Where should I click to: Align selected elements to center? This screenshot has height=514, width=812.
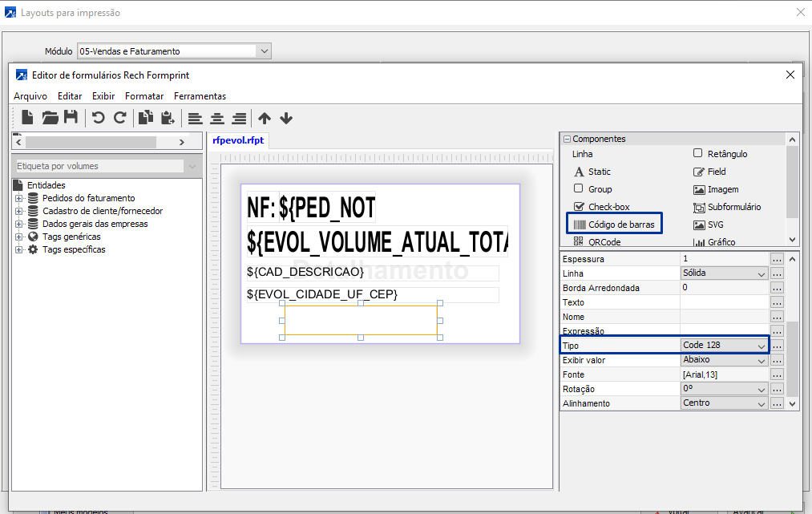tap(217, 118)
